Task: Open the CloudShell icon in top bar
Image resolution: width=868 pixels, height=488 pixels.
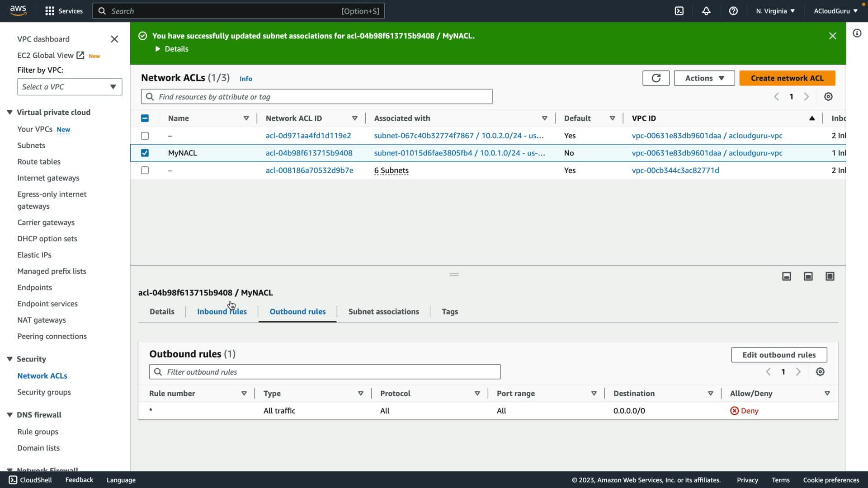Action: pos(679,11)
